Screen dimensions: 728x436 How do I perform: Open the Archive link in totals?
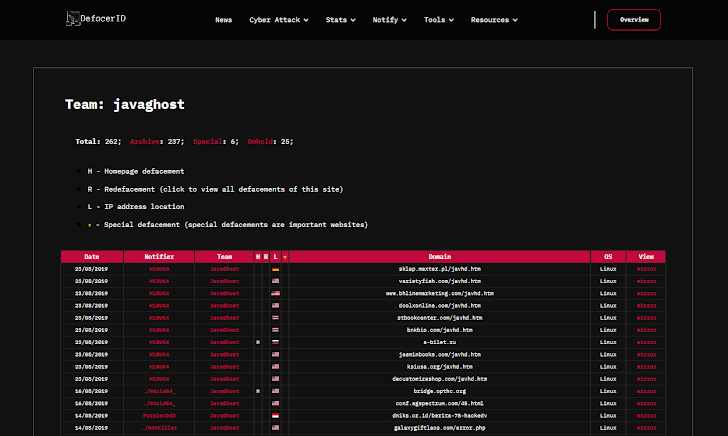point(145,142)
